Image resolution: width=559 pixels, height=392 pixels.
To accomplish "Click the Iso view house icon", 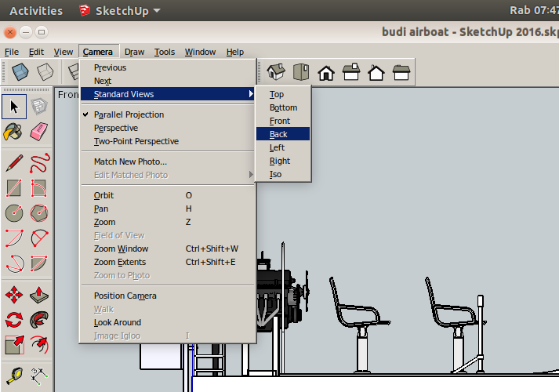I will point(276,72).
